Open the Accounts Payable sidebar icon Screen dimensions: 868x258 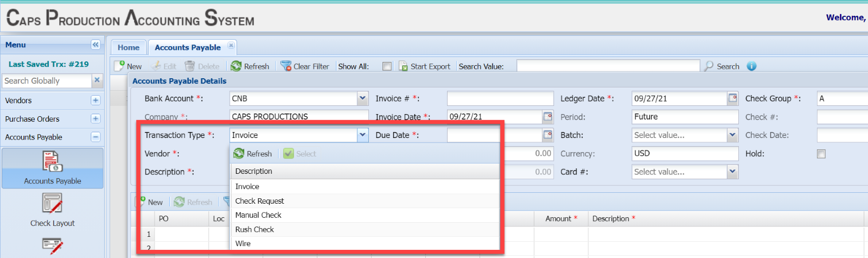(53, 168)
